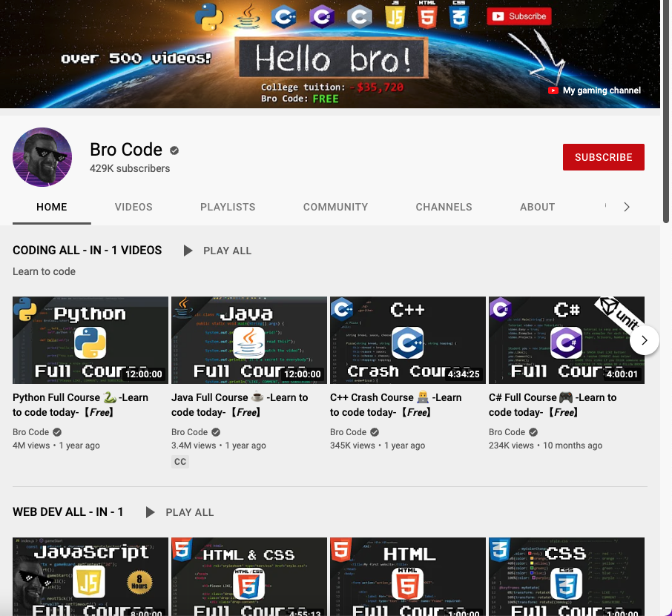Click the 12:00:00 duration on the Python thumbnail
This screenshot has height=616, width=672.
click(144, 374)
